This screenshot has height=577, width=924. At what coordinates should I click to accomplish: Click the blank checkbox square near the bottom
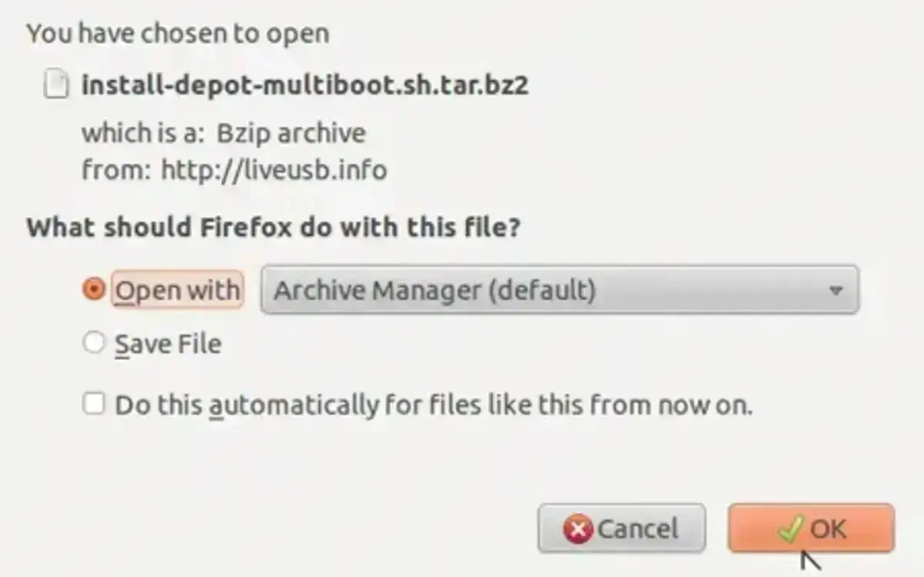click(93, 402)
